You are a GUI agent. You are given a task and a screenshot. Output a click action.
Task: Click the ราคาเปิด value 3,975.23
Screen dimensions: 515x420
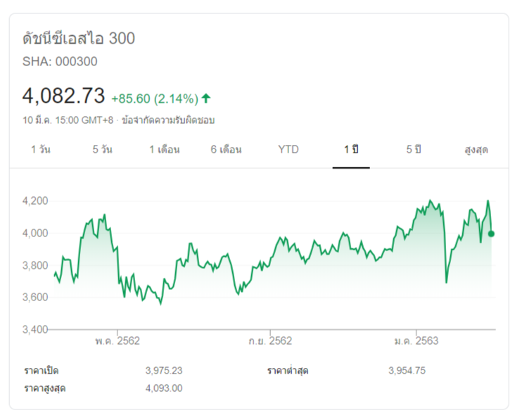click(x=163, y=371)
